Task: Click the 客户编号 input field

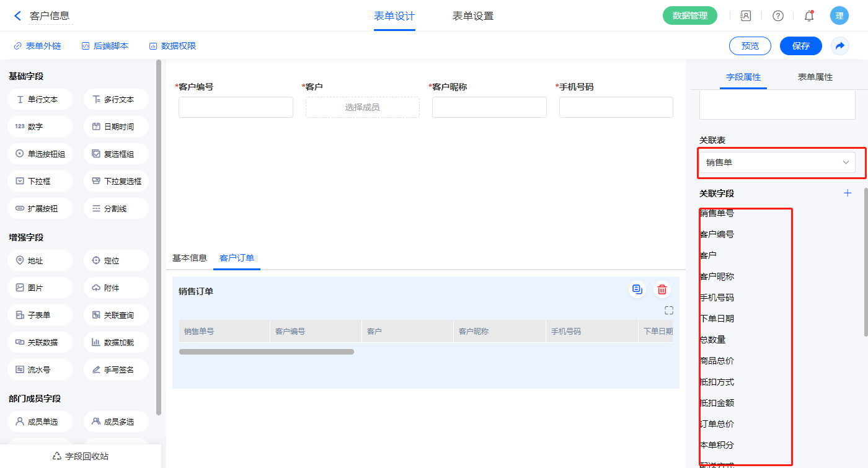Action: click(236, 107)
